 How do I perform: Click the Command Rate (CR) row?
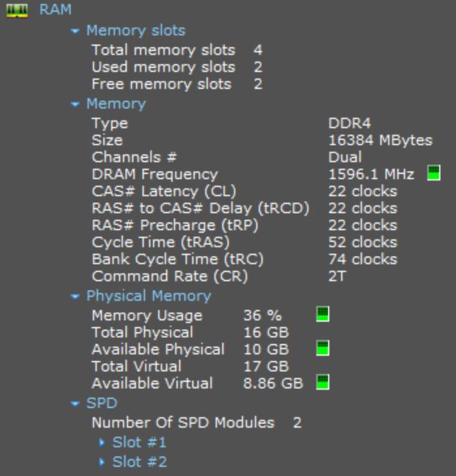tap(169, 276)
